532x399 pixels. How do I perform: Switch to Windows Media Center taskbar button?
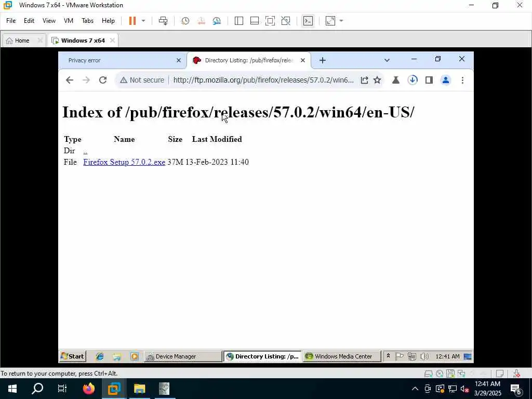[x=342, y=356]
